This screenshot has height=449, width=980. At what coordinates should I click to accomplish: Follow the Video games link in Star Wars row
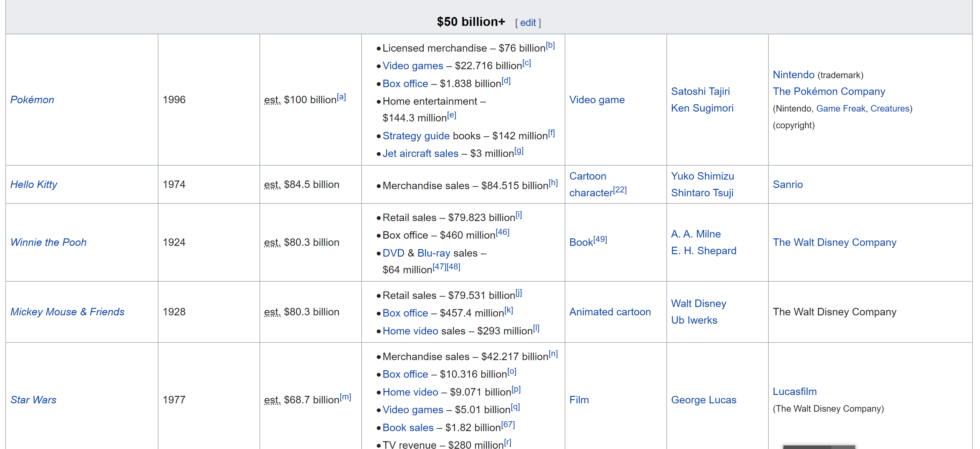413,410
